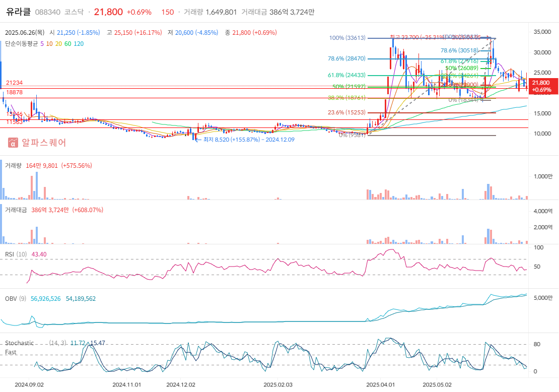This screenshot has width=559, height=392.
Task: Click the close price 종 21,800 (+0.69%)
Action: pyautogui.click(x=251, y=32)
